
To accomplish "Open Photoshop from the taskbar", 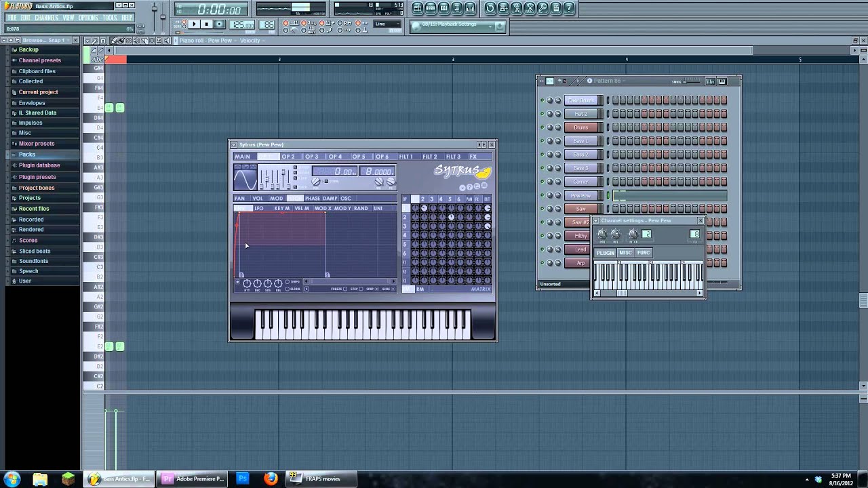I will [x=242, y=479].
